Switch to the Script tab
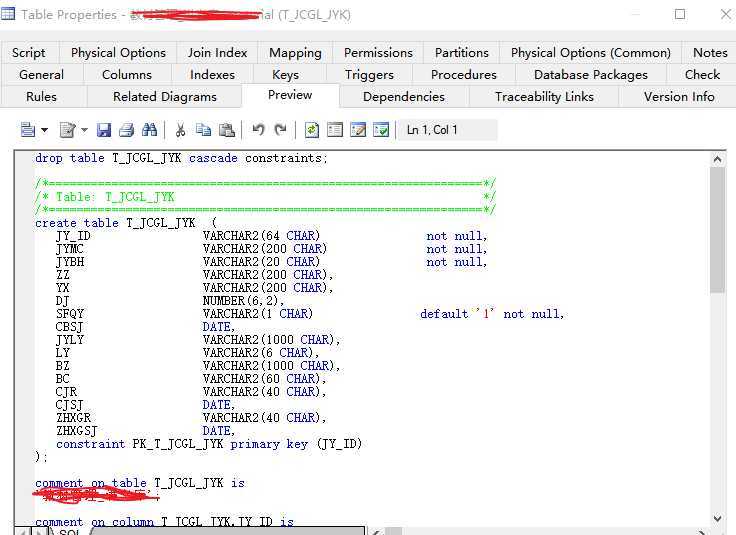The image size is (736, 535). pyautogui.click(x=29, y=53)
